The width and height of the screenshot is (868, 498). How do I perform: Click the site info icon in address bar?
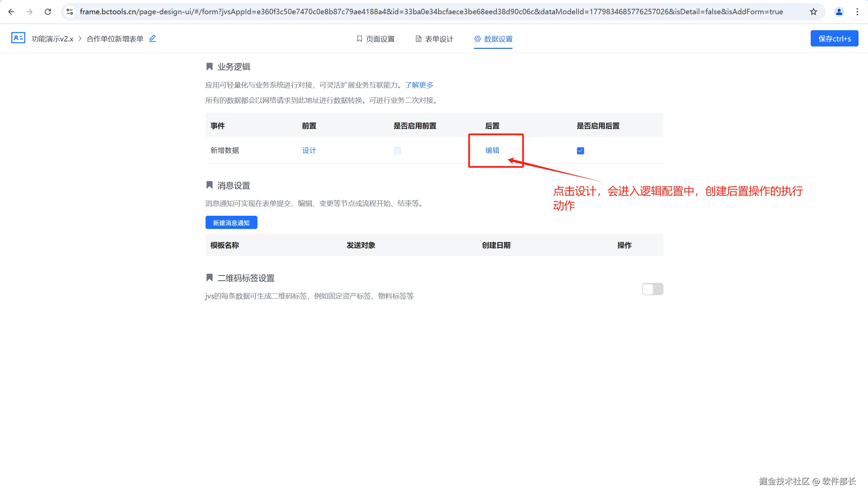(70, 12)
